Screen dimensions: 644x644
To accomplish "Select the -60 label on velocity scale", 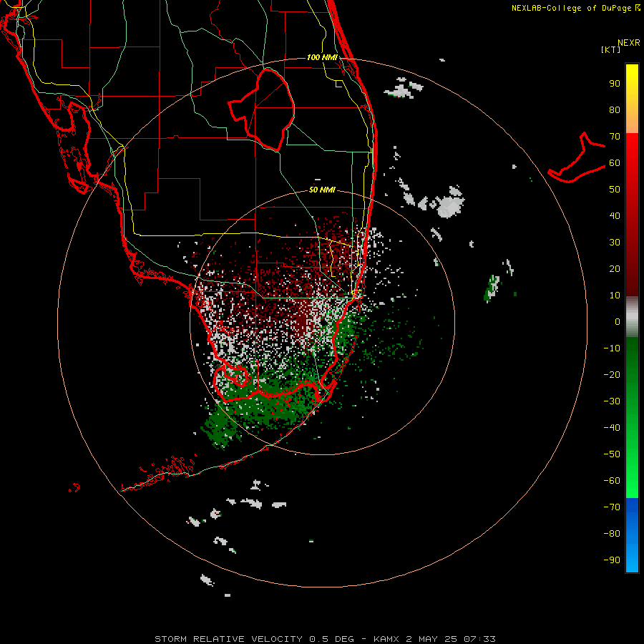I will [x=612, y=481].
